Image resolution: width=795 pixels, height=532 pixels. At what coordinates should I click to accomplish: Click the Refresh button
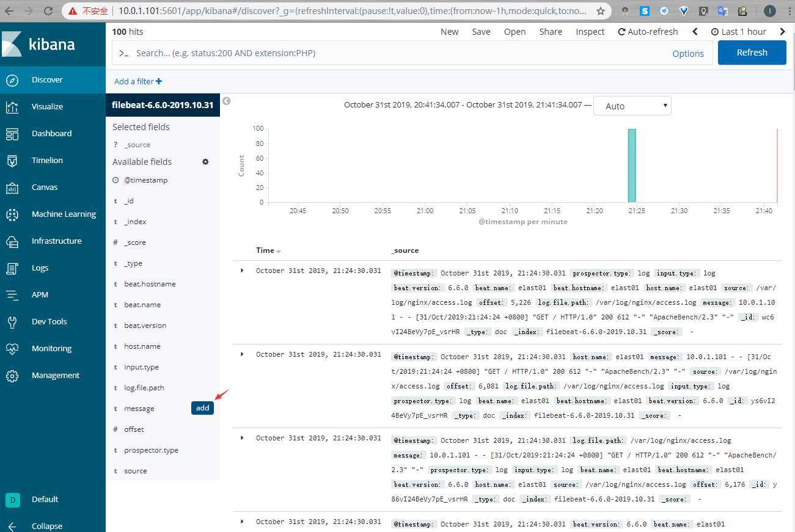click(x=752, y=53)
